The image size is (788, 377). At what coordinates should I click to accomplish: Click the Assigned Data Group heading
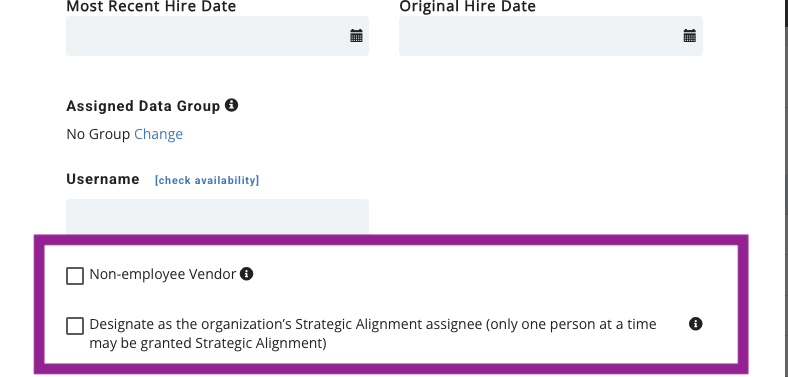coord(143,106)
